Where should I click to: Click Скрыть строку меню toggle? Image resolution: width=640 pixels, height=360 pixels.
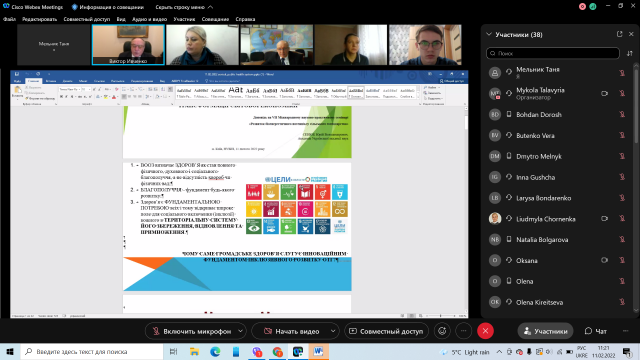(x=184, y=7)
